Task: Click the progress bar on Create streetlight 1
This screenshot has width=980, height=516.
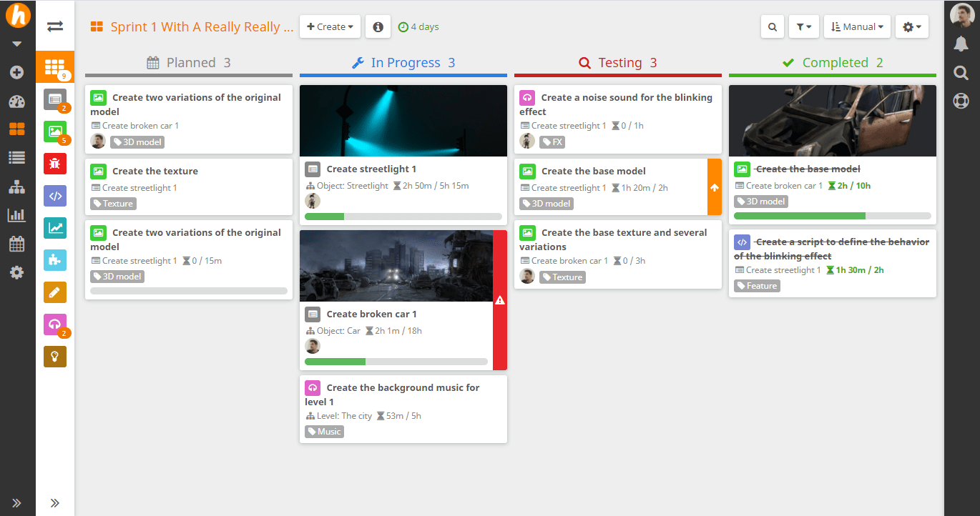Action: [x=403, y=217]
